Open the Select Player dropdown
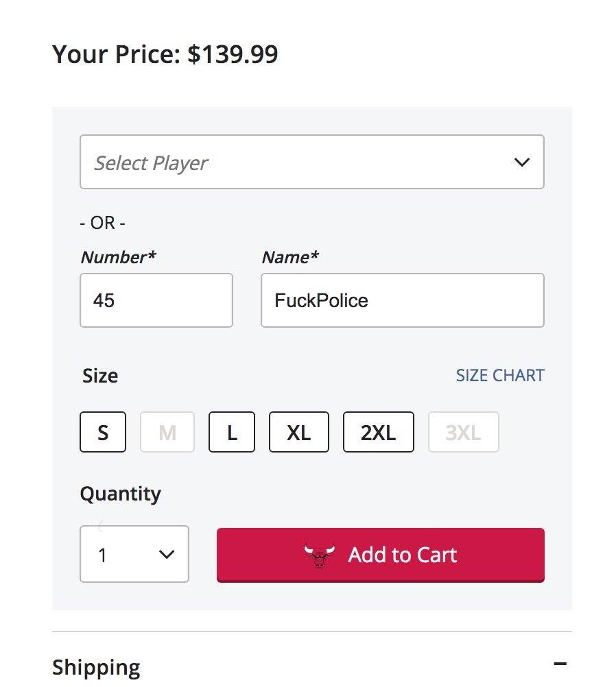 pos(312,162)
